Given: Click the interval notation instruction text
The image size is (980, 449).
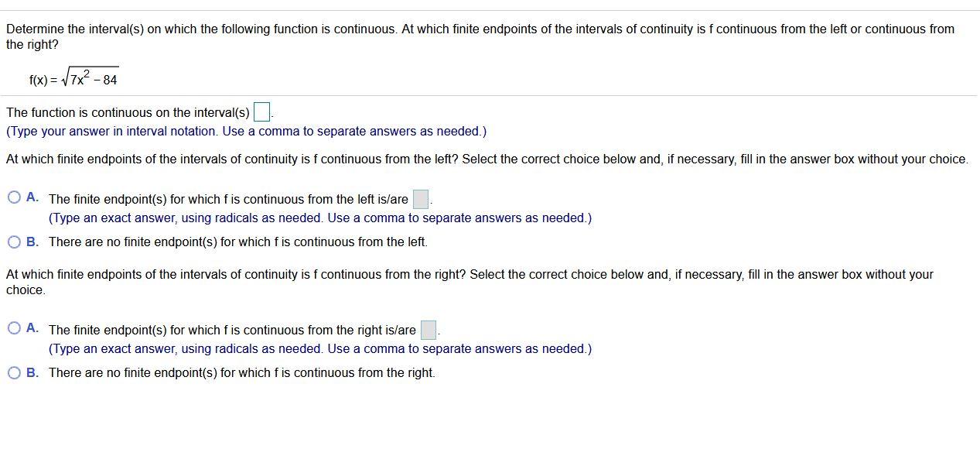Looking at the screenshot, I should (244, 131).
